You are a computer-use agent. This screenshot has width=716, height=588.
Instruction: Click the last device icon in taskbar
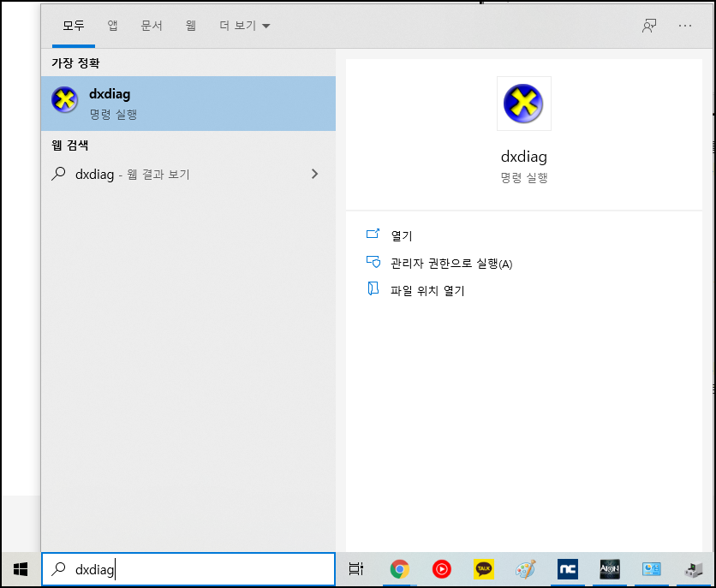pyautogui.click(x=694, y=570)
